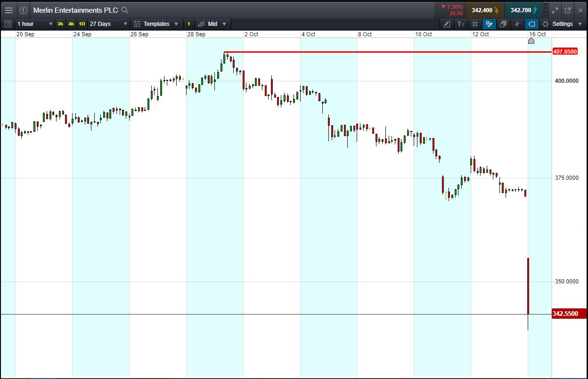Click the sell price 342.400 button

(x=485, y=10)
